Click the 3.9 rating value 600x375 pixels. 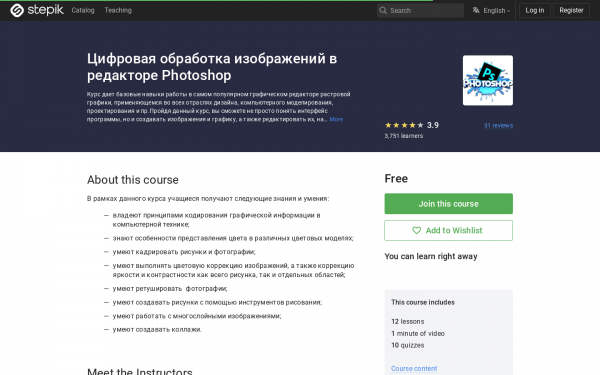[x=433, y=125]
